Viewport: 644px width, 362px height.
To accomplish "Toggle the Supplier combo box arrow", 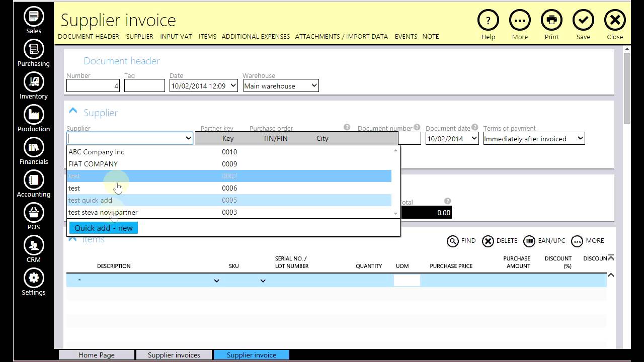I will [188, 138].
